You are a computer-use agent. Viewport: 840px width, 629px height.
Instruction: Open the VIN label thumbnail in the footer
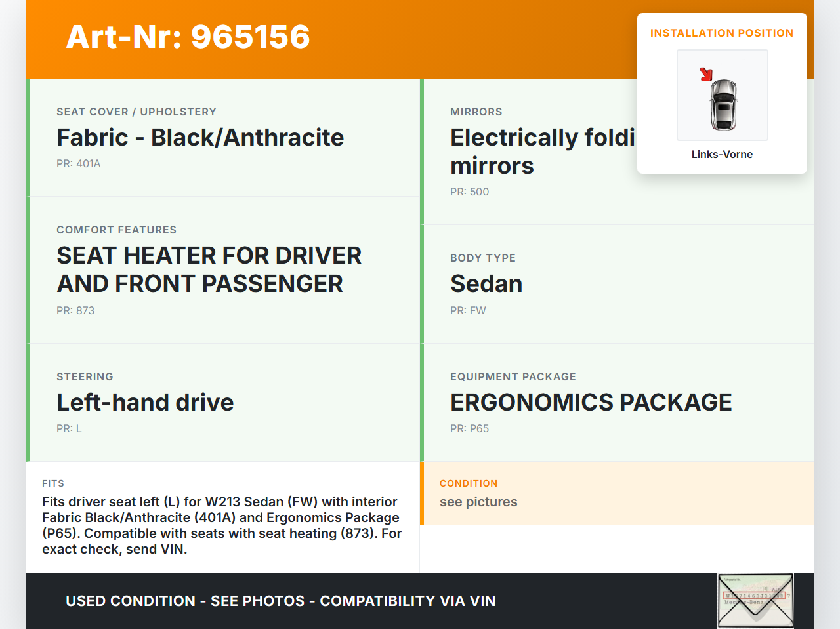coord(755,600)
